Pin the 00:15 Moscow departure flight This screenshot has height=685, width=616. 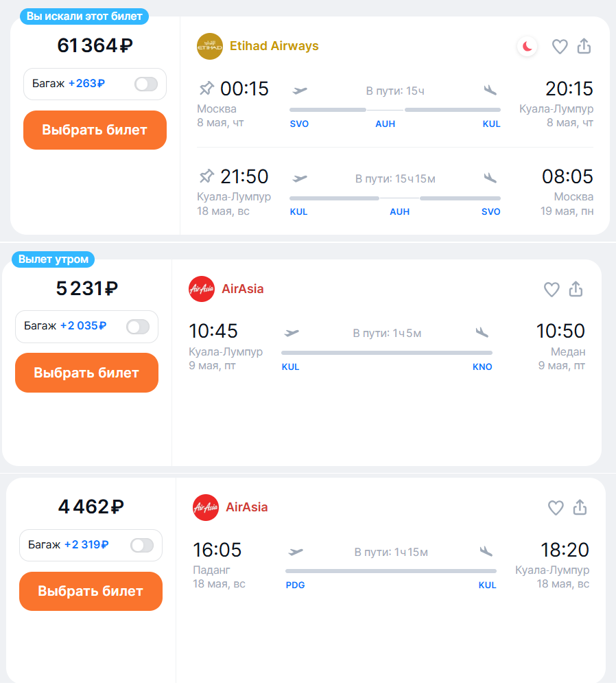pos(206,89)
